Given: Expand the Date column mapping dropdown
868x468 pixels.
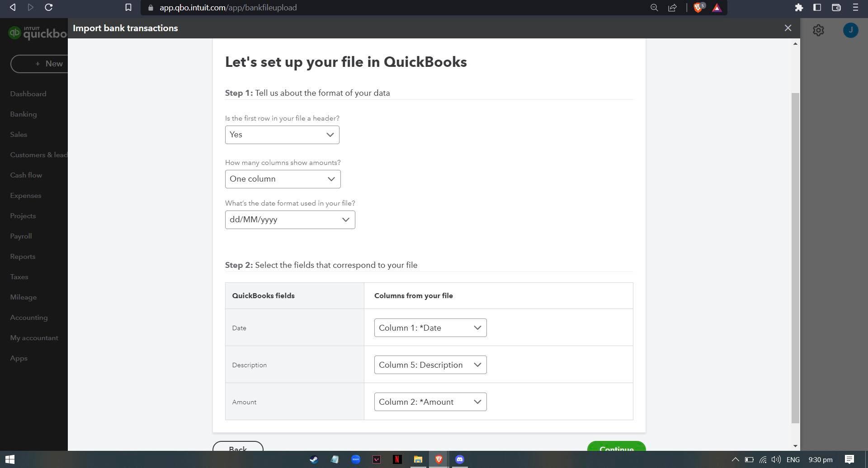Looking at the screenshot, I should (430, 328).
